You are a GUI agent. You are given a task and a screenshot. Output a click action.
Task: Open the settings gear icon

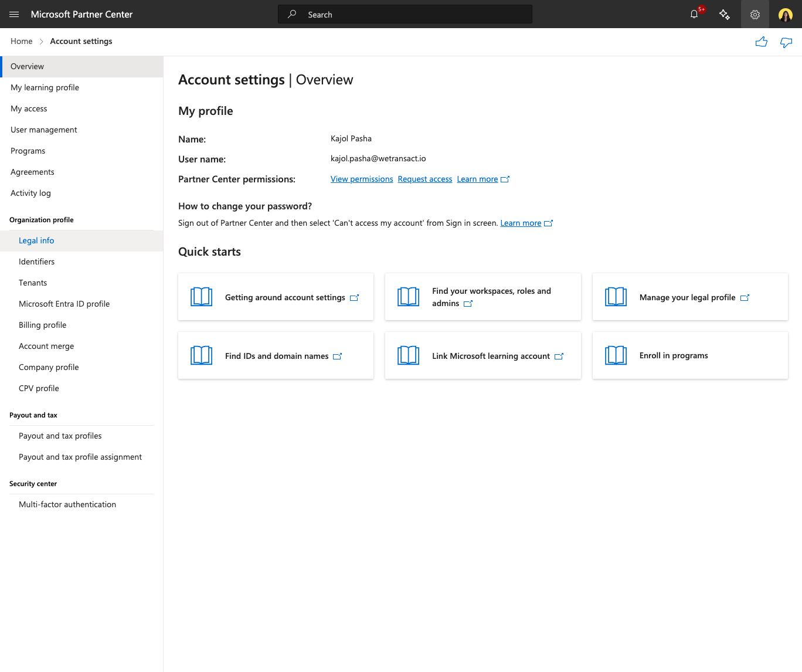pos(755,14)
